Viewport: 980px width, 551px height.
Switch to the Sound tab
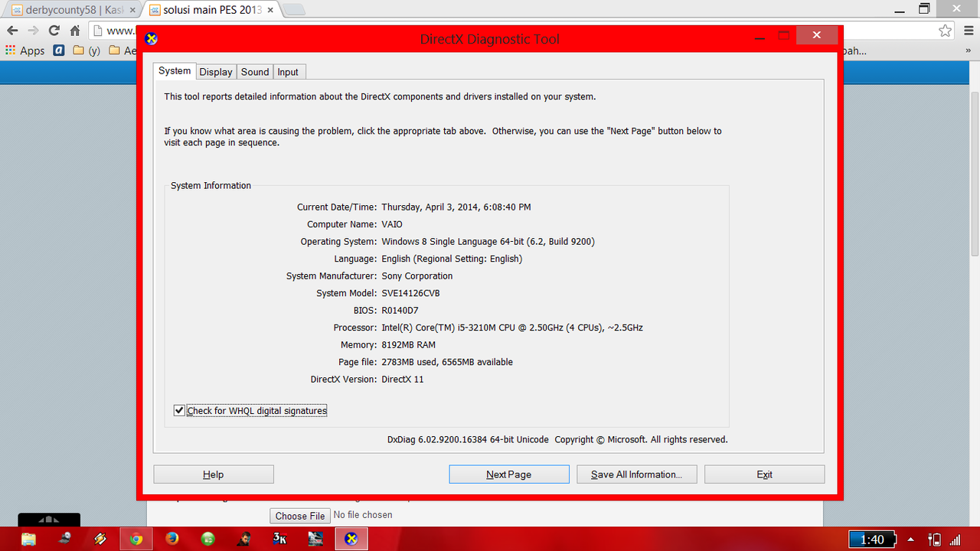click(x=255, y=72)
